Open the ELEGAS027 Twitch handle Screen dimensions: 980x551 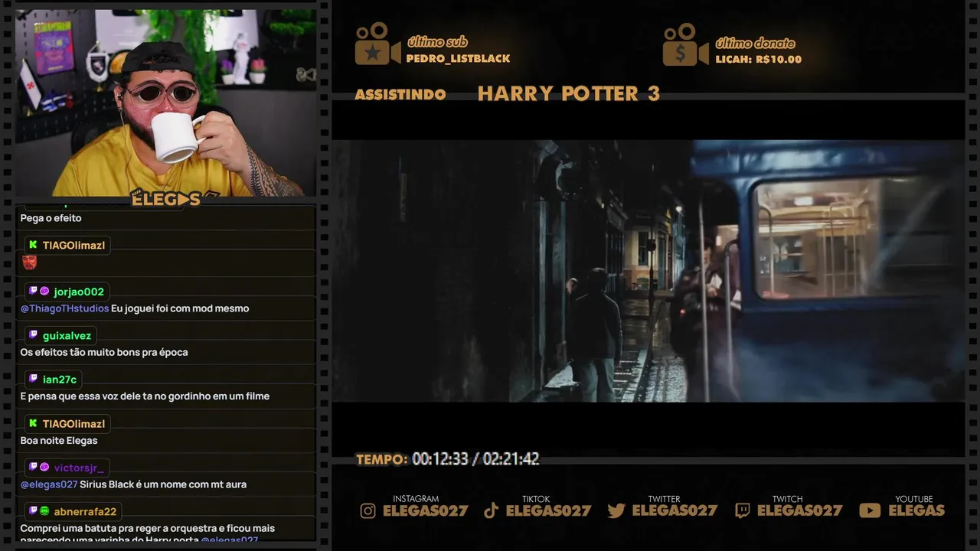click(x=799, y=511)
